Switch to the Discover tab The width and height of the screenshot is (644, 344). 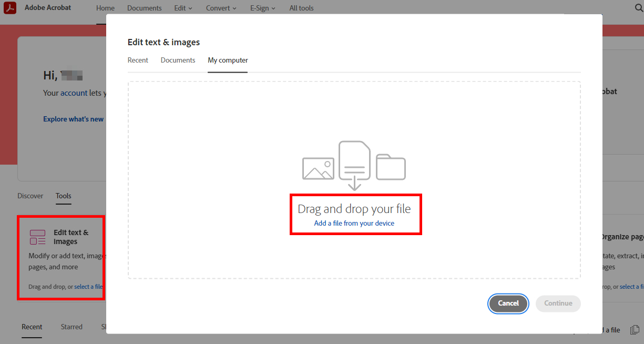30,196
